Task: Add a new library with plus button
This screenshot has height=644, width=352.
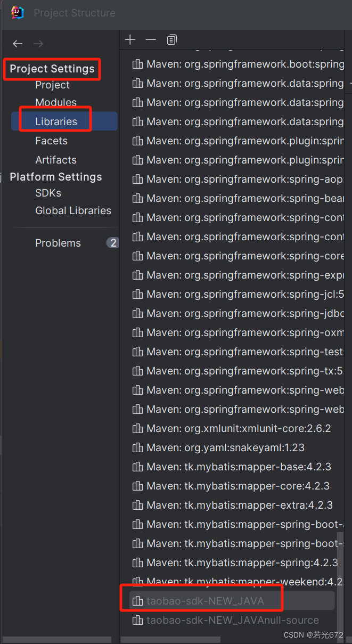Action: pyautogui.click(x=130, y=39)
